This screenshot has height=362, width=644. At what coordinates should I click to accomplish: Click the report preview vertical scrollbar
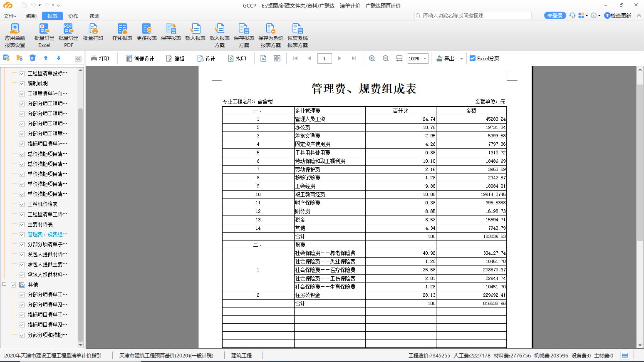640,163
